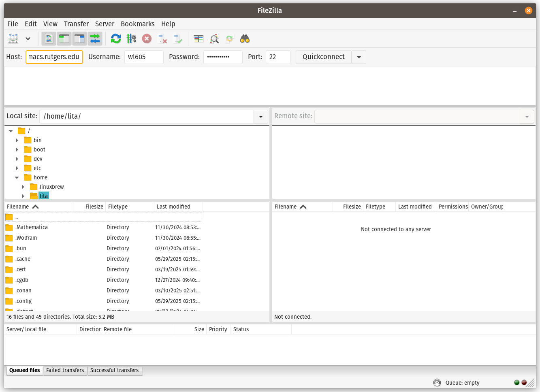Switch to Failed transfers tab

65,371
